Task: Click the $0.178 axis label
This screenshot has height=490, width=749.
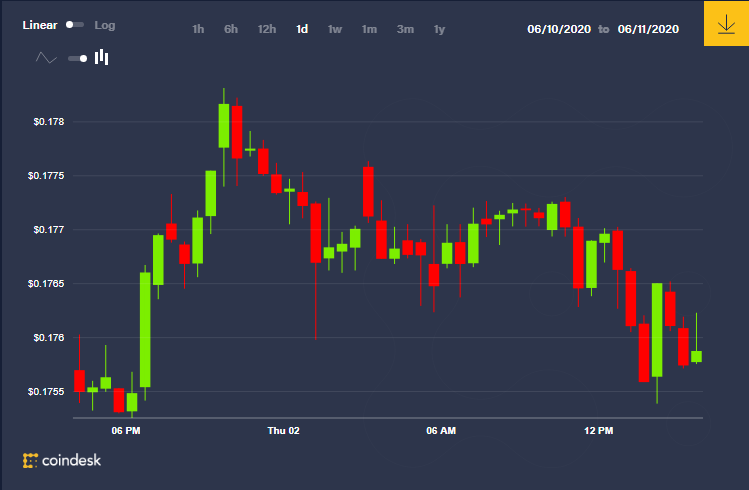Action: coord(49,122)
